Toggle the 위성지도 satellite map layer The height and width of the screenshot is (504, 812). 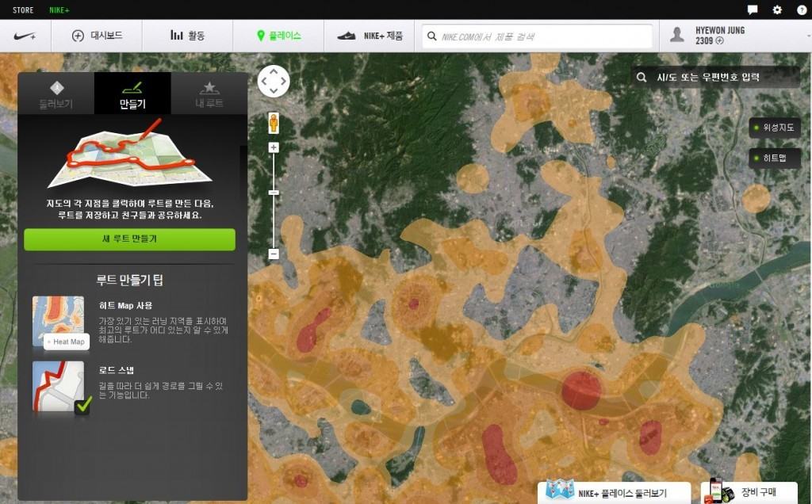[775, 128]
